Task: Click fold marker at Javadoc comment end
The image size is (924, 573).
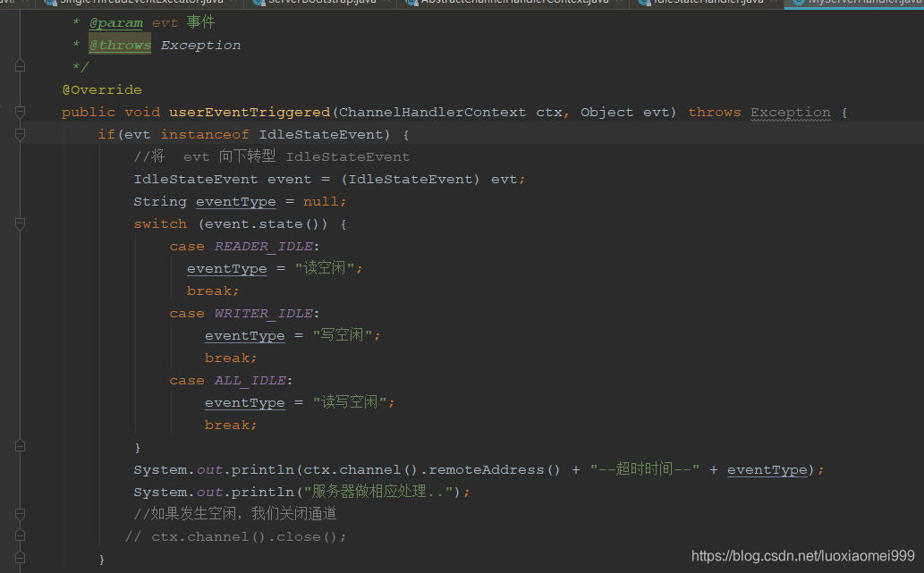Action: point(20,66)
